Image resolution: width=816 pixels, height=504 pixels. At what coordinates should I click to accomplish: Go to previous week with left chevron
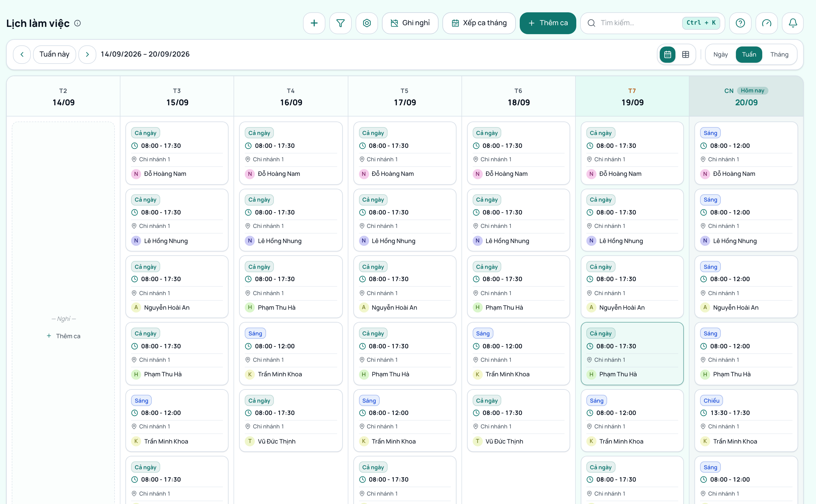point(22,54)
